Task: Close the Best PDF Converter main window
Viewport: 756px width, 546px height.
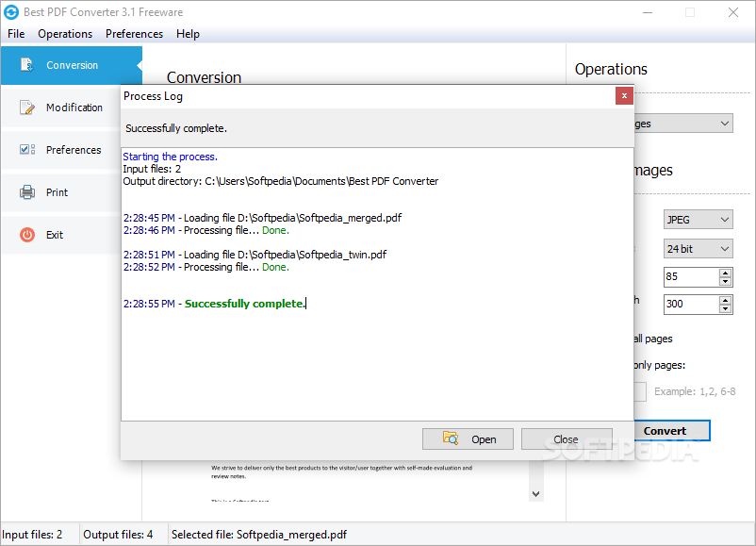Action: tap(732, 12)
